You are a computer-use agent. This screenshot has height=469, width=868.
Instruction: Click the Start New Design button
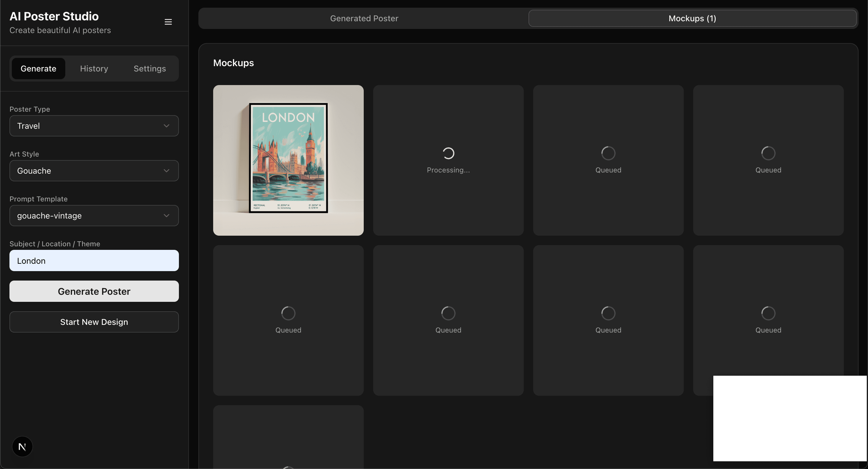pos(94,322)
